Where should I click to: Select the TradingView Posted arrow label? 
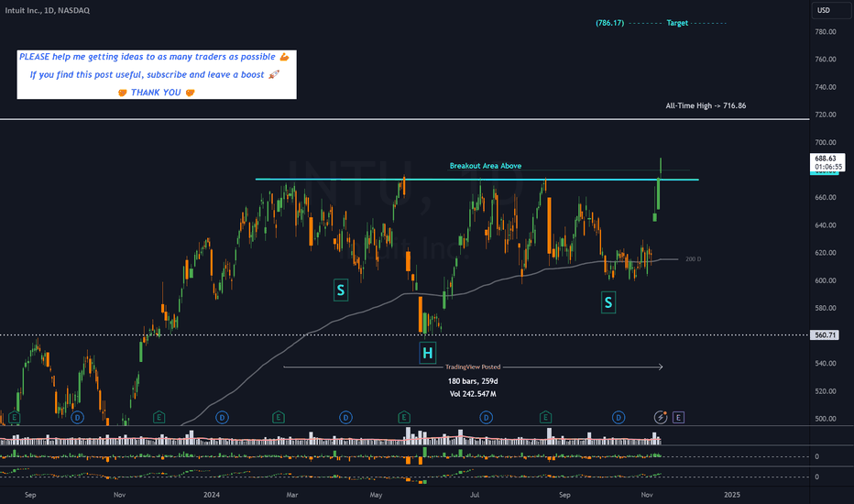(473, 367)
